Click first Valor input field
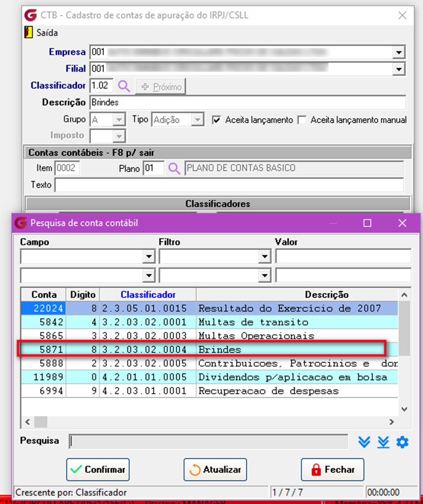The height and width of the screenshot is (504, 423). [x=343, y=257]
